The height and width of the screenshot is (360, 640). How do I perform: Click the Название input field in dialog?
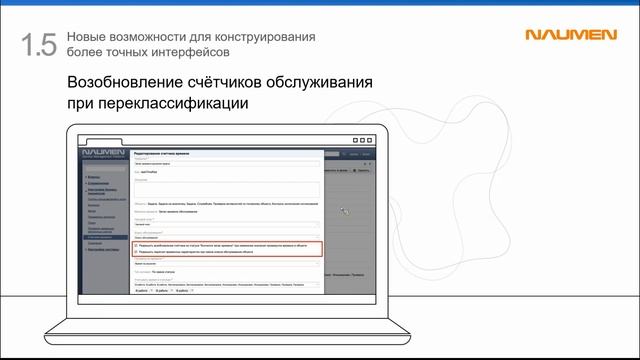point(227,164)
